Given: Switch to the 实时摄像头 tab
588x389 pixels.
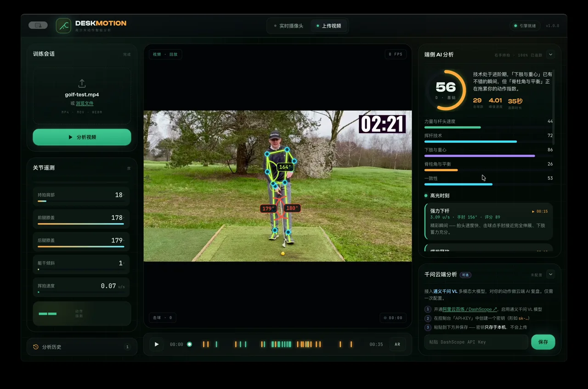Looking at the screenshot, I should (x=288, y=26).
